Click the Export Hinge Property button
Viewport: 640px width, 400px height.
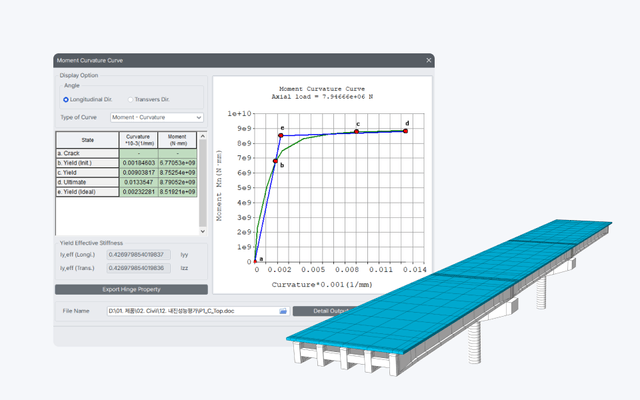pos(131,289)
